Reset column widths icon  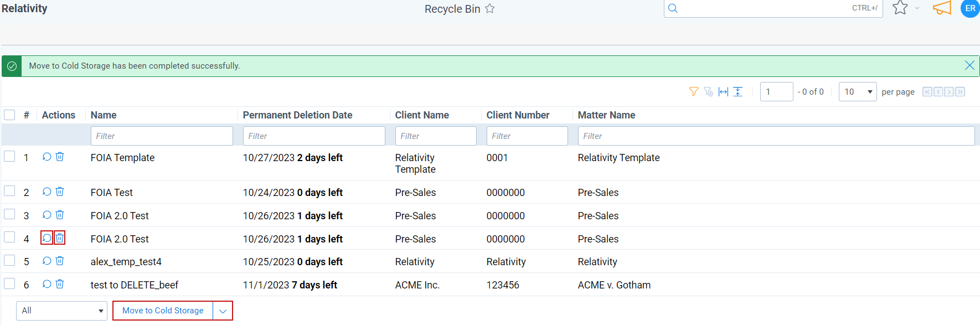(x=723, y=92)
